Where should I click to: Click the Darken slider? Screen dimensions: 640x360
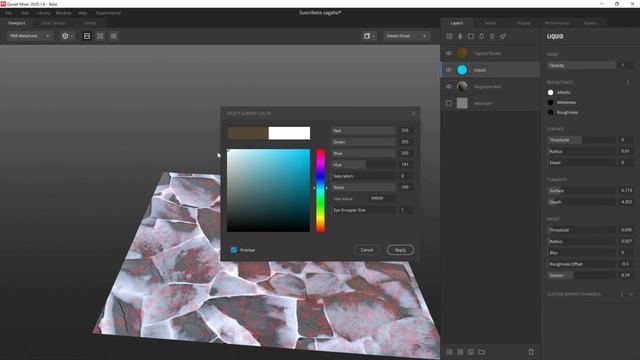581,276
